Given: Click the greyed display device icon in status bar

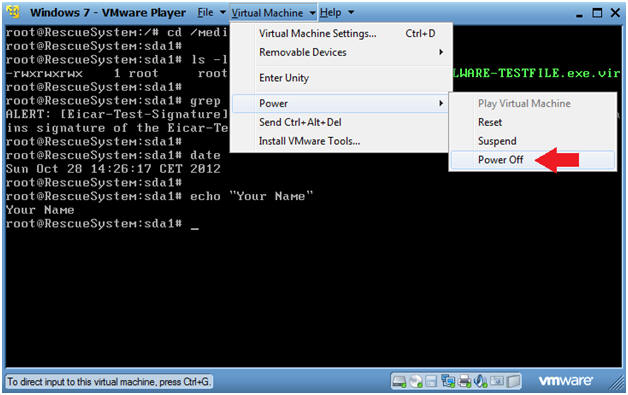Looking at the screenshot, I should (497, 381).
